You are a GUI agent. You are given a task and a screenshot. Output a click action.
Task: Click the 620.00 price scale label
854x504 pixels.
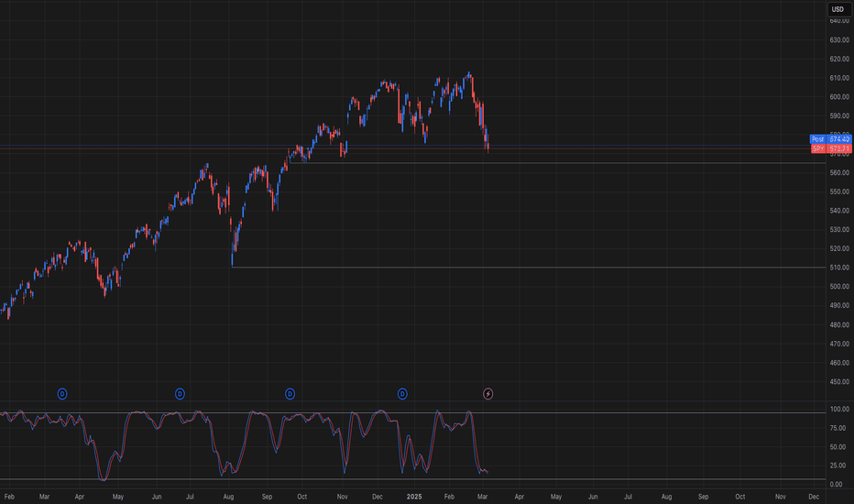coord(839,59)
